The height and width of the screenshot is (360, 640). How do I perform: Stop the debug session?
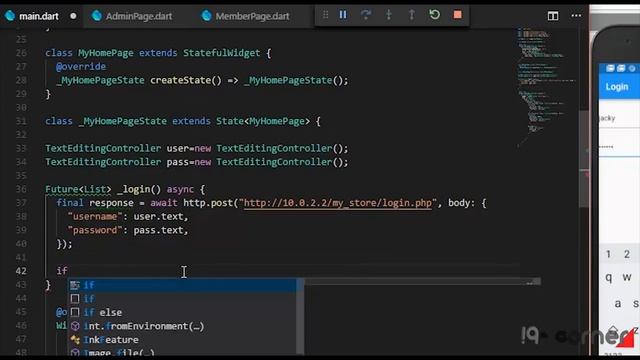point(458,15)
